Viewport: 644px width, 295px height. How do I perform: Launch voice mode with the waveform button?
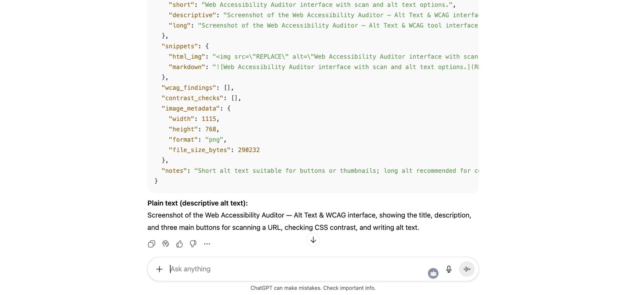[x=467, y=269]
